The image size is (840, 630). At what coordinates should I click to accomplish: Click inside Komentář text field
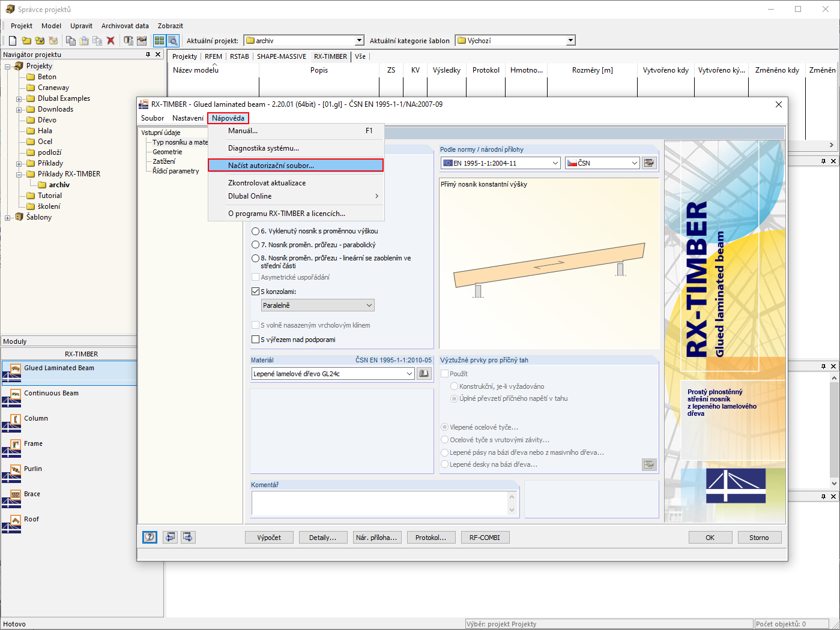[x=380, y=503]
